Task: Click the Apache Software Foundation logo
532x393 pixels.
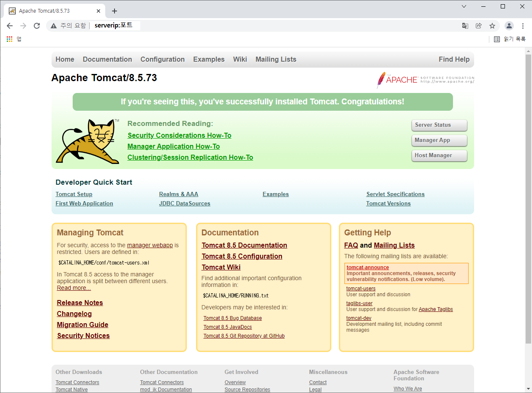Action: coord(426,80)
